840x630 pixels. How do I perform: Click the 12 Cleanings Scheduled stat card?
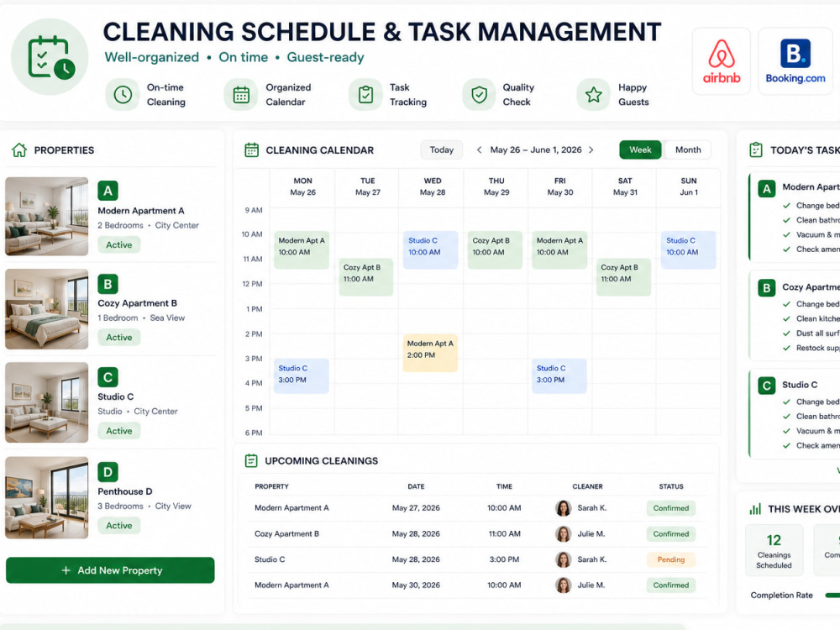pyautogui.click(x=774, y=550)
